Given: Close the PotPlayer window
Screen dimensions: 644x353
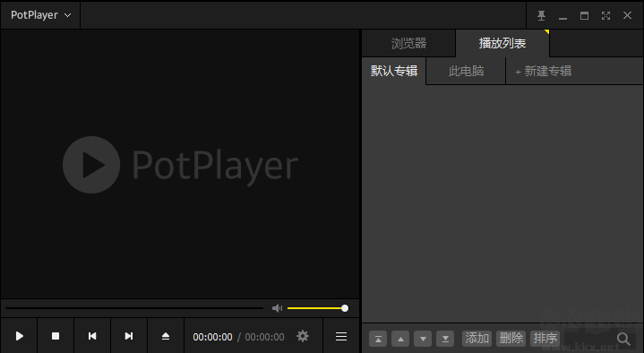Looking at the screenshot, I should pyautogui.click(x=627, y=15).
